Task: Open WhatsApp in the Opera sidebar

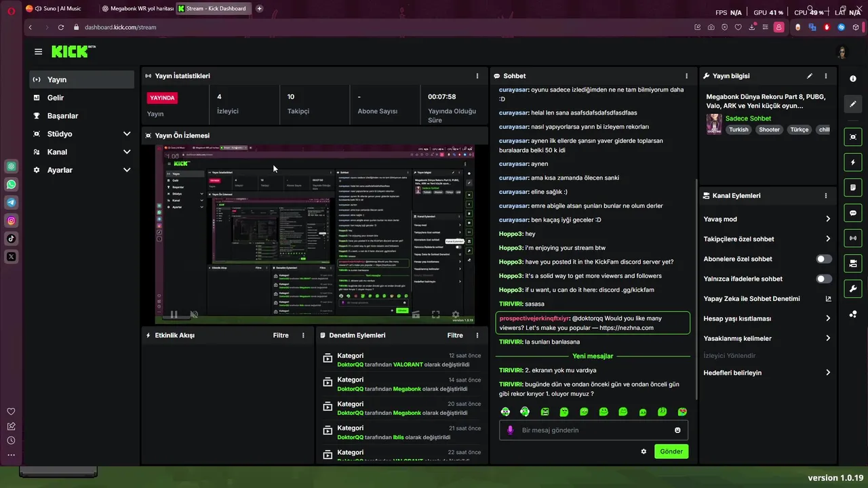Action: tap(12, 184)
